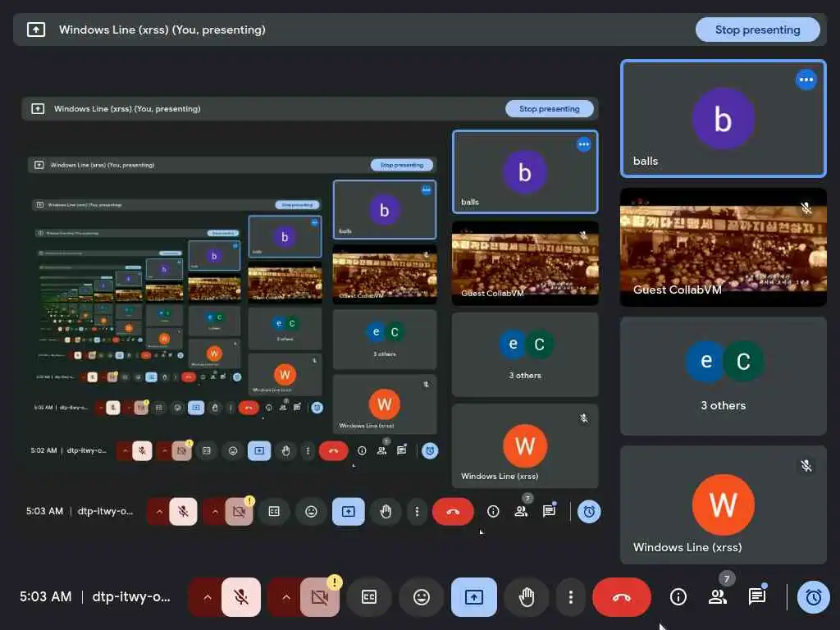Click the present-screen button in the 5:02 AM bar beside 'dtp-itwy-o...'
This screenshot has height=630, width=840.
(258, 451)
